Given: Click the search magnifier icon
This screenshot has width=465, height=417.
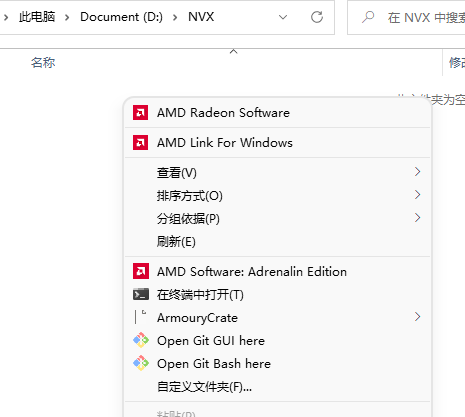Looking at the screenshot, I should [368, 17].
